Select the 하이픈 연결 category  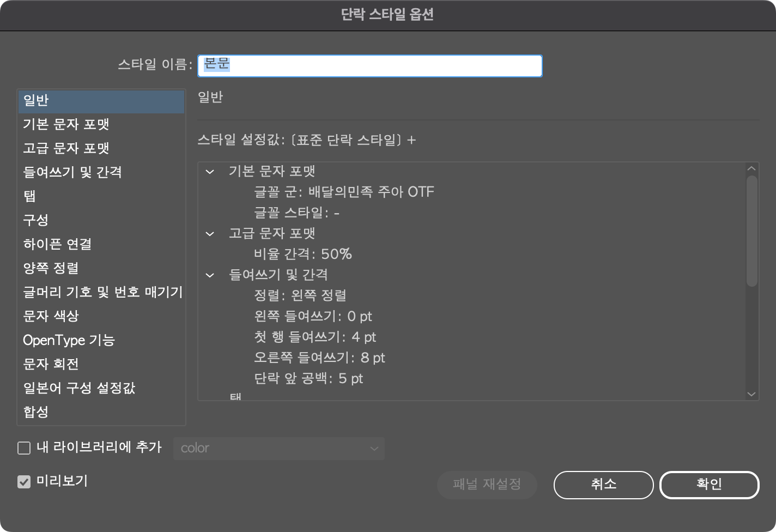(x=57, y=244)
